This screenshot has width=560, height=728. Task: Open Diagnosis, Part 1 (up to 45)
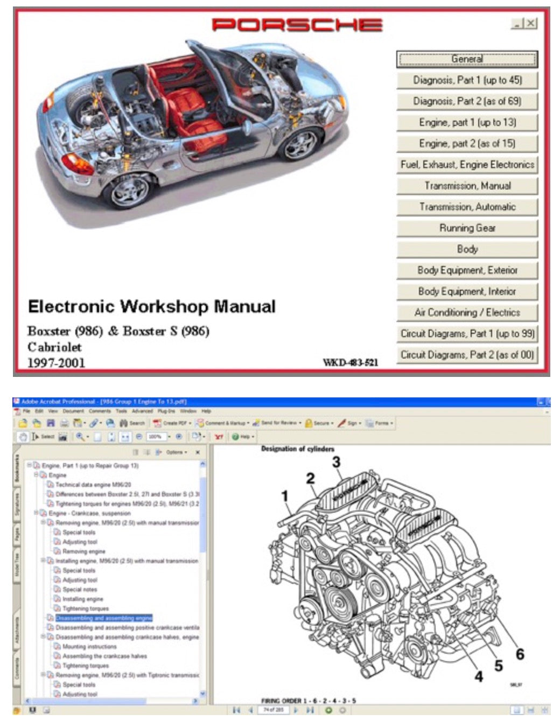(467, 80)
